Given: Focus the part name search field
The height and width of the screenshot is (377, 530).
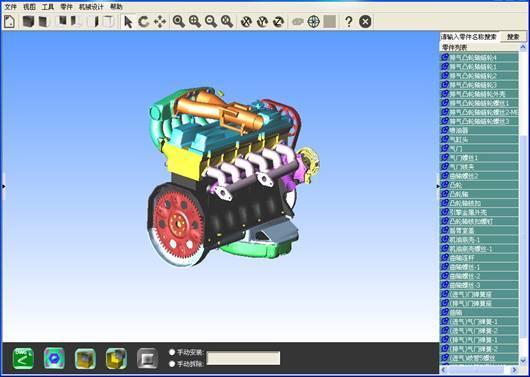Looking at the screenshot, I should [x=469, y=37].
